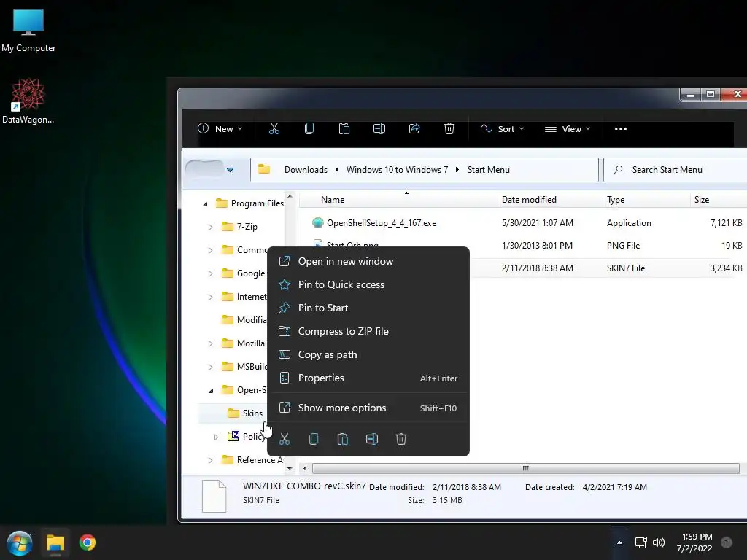Click the Search Start Menu field

tap(675, 169)
